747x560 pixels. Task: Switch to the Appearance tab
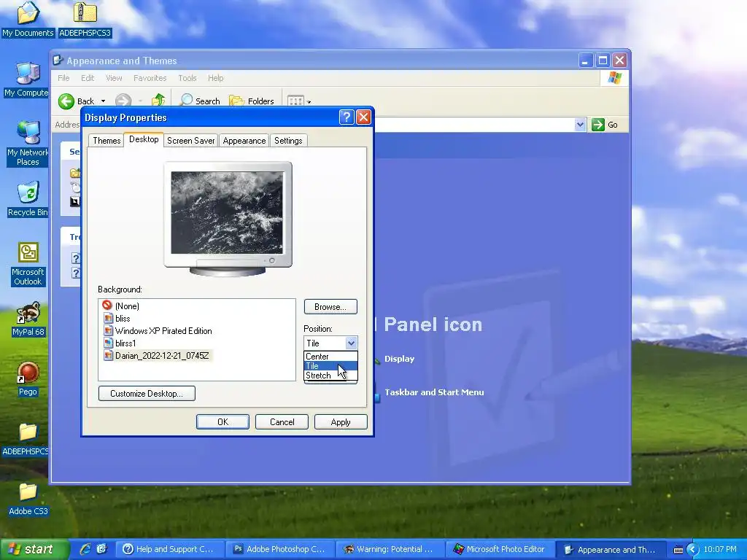coord(244,141)
